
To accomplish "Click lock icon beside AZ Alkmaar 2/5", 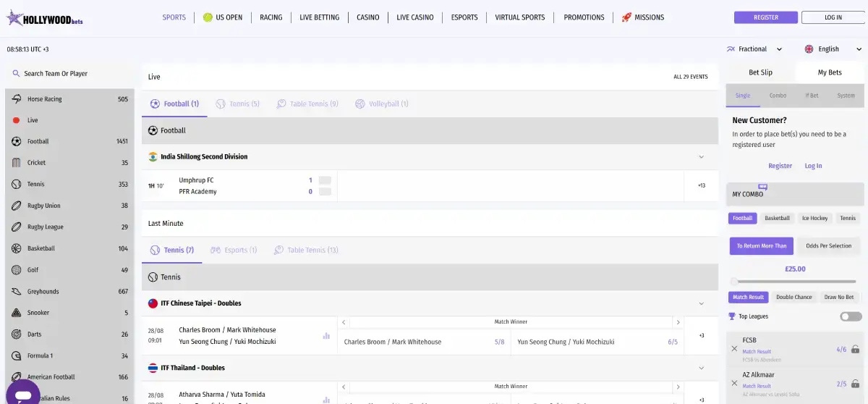I will [x=856, y=384].
